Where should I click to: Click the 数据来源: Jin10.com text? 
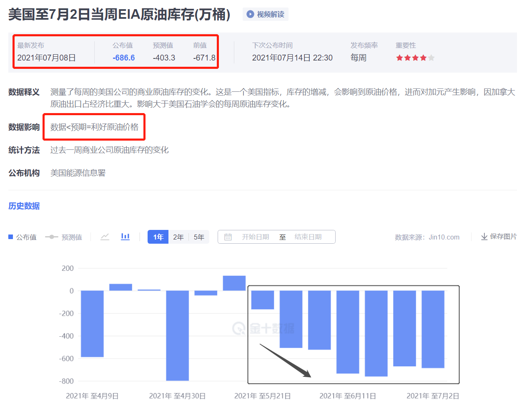427,237
